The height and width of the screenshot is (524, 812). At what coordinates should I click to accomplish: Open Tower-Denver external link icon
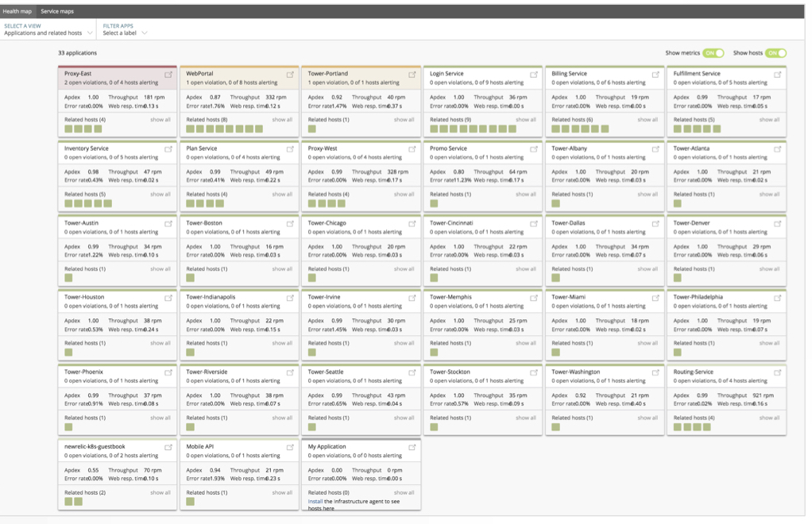pyautogui.click(x=777, y=223)
